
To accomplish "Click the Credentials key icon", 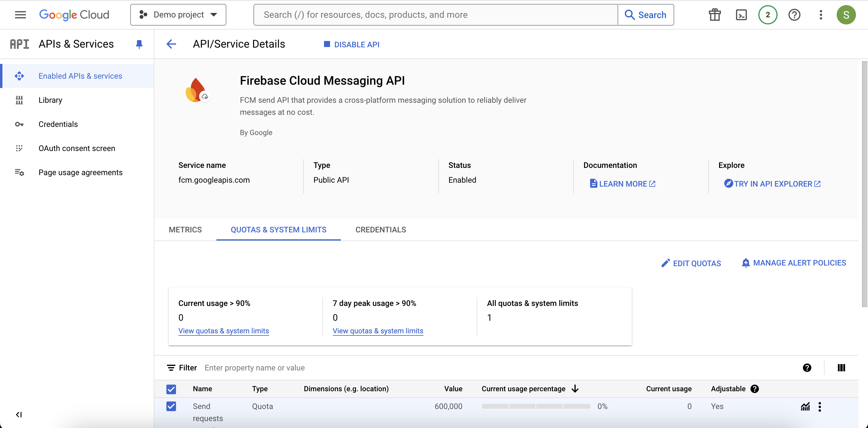I will (x=19, y=124).
